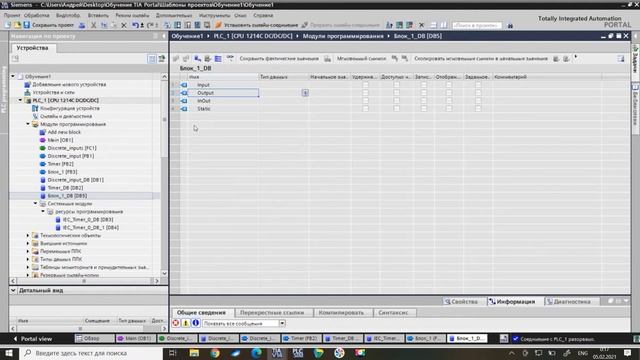Collapse Системные модули folder

pyautogui.click(x=36, y=204)
